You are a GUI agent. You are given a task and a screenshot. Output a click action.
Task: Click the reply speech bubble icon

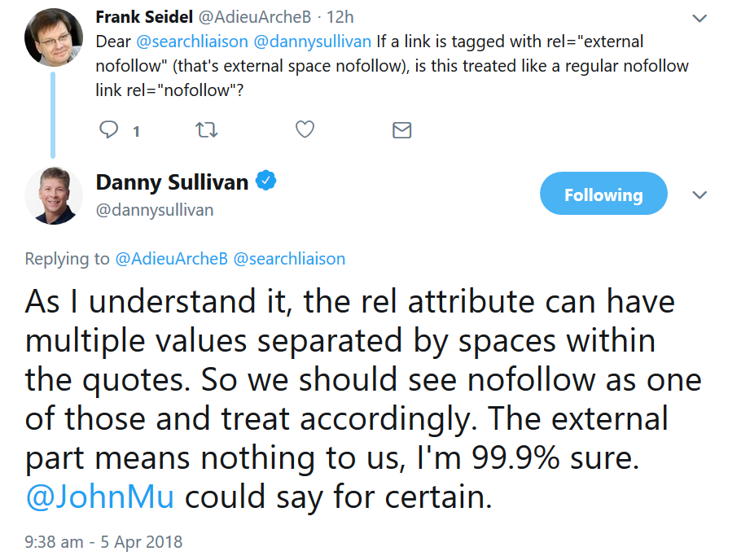[x=109, y=130]
